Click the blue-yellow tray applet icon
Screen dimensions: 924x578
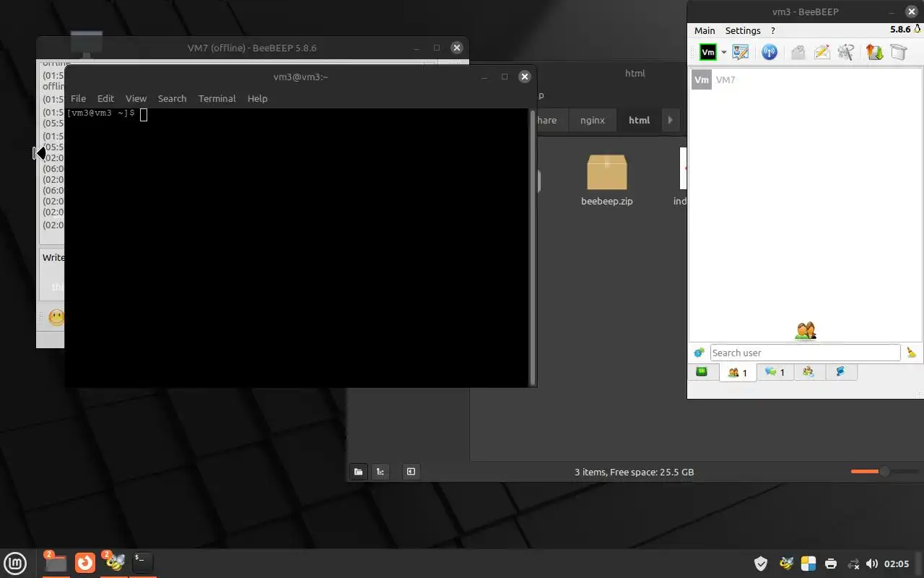coord(808,564)
